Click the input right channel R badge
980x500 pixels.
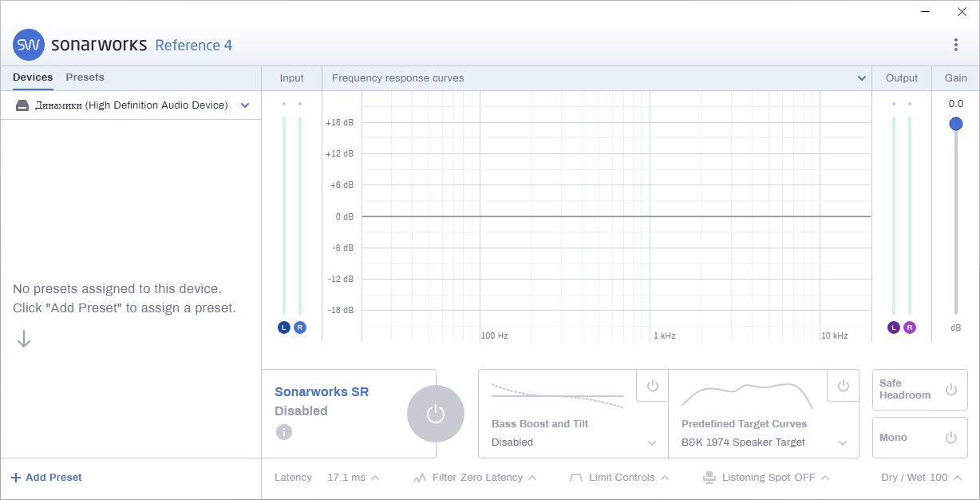click(300, 327)
